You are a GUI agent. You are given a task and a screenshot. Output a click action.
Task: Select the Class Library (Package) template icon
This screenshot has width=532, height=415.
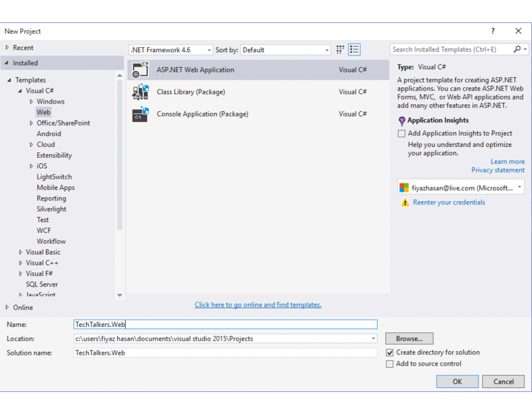pos(141,92)
